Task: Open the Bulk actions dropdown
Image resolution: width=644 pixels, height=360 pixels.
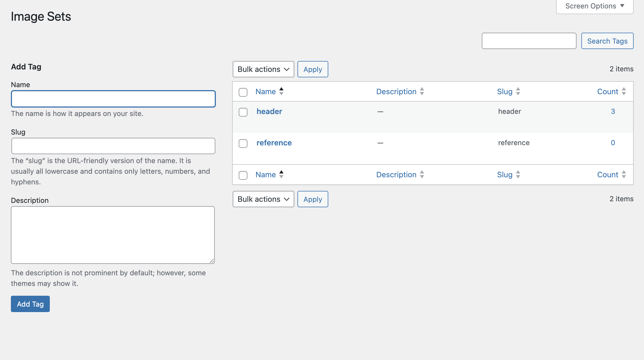Action: pos(263,69)
